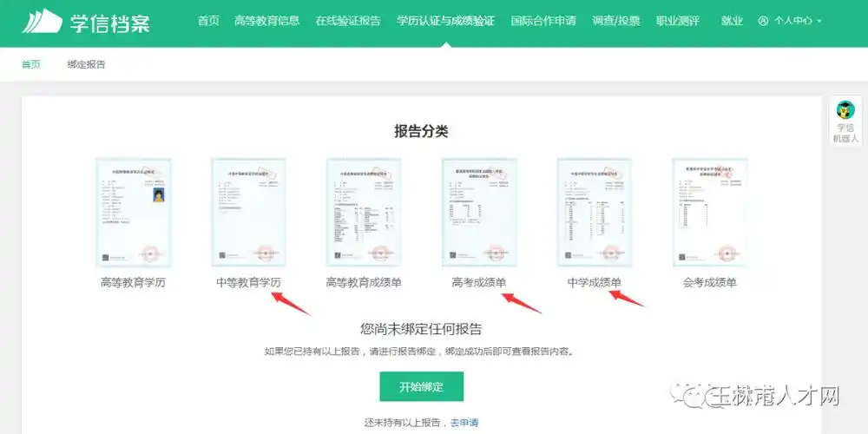Select the 高等教育成绩单 report thumbnail

click(364, 213)
